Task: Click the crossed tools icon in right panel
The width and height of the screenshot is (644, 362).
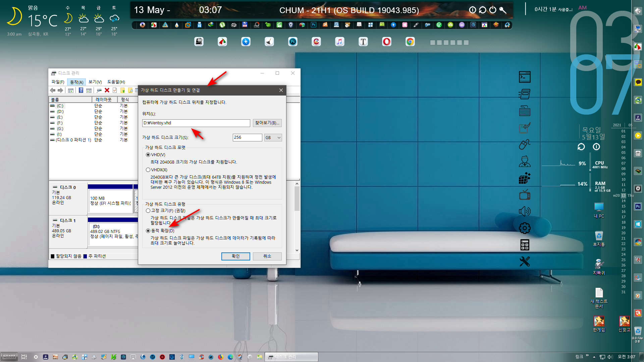Action: click(525, 261)
